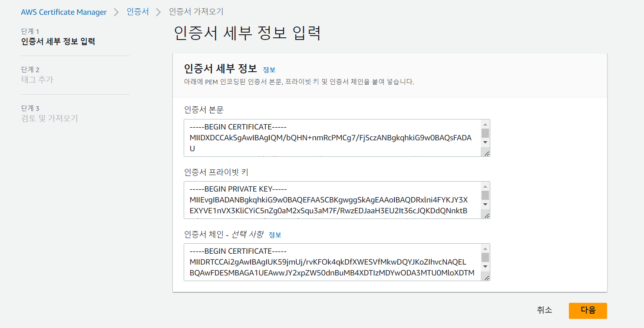Focus the 인증서 본문 text area
The height and width of the screenshot is (328, 644).
click(337, 138)
